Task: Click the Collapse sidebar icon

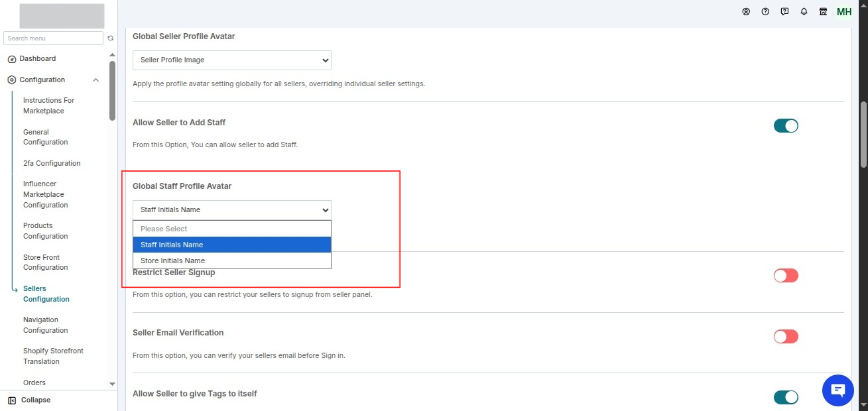Action: pyautogui.click(x=12, y=400)
